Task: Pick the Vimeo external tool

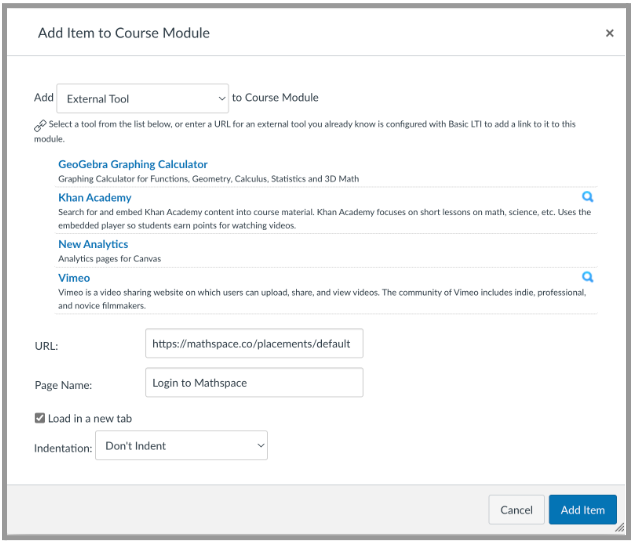Action: pyautogui.click(x=74, y=278)
